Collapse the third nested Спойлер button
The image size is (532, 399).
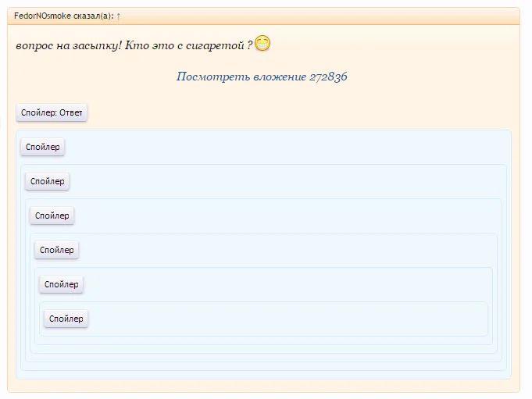click(52, 216)
